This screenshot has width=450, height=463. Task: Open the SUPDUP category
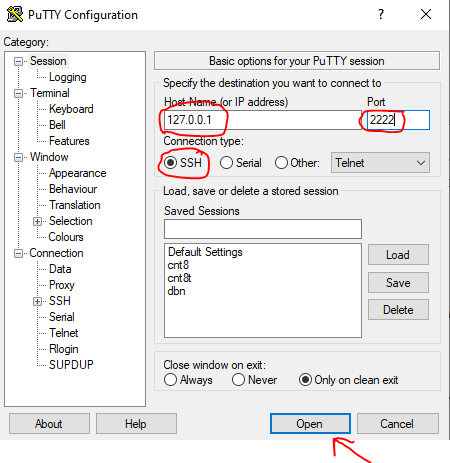click(71, 365)
